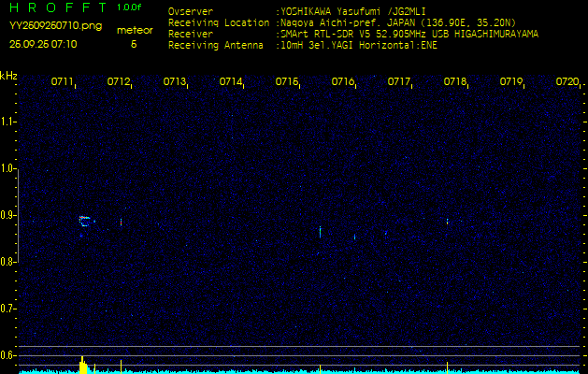588x374 pixels.
Task: Click the 0.6 frequency axis label
Action: pos(8,354)
